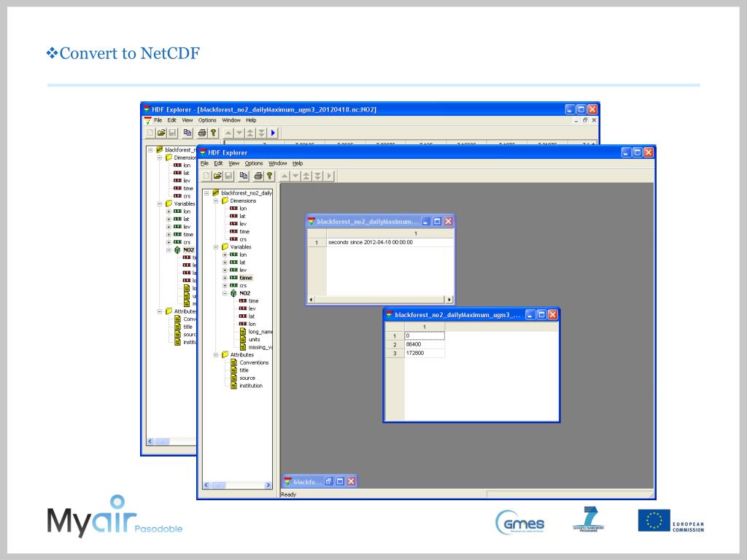Collapse the Attributes folder in front window tree
The image size is (747, 560).
pos(216,355)
